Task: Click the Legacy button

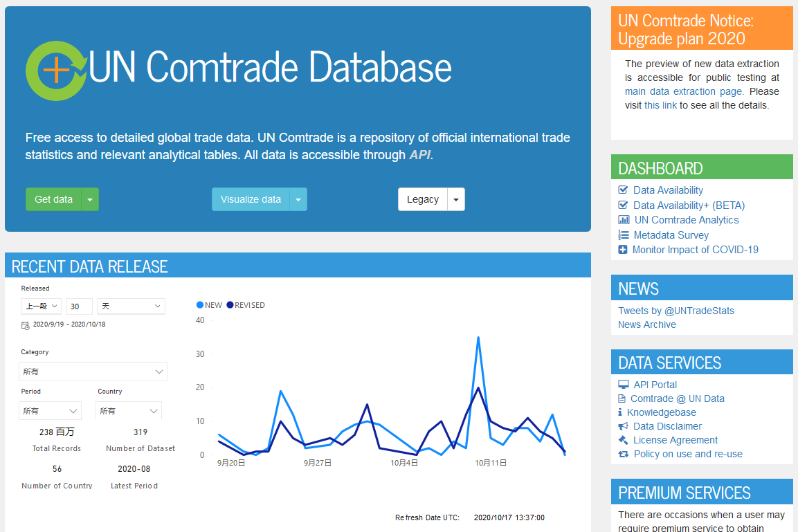Action: pos(423,199)
